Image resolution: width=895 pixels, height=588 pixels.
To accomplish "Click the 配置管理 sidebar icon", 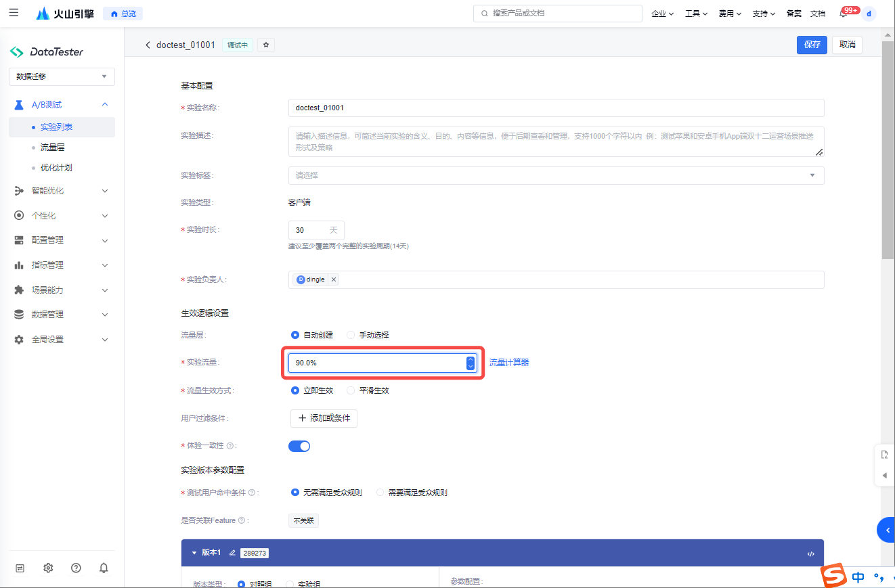I will pyautogui.click(x=19, y=240).
